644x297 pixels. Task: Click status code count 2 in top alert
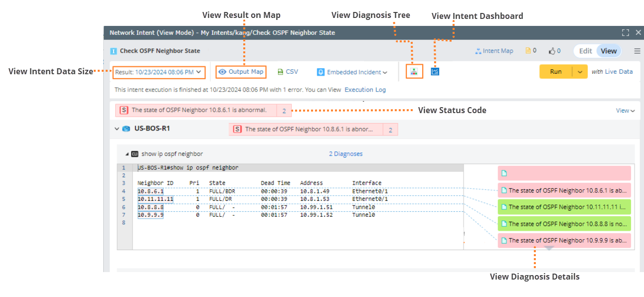coord(284,111)
